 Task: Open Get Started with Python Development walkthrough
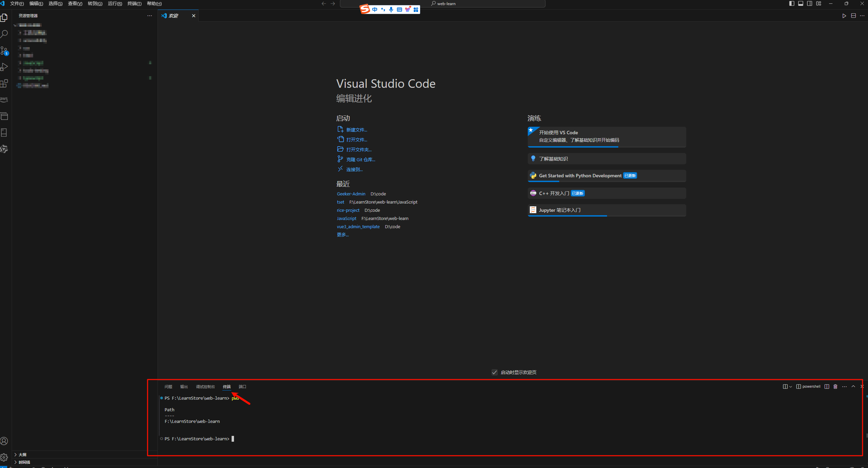(x=607, y=176)
